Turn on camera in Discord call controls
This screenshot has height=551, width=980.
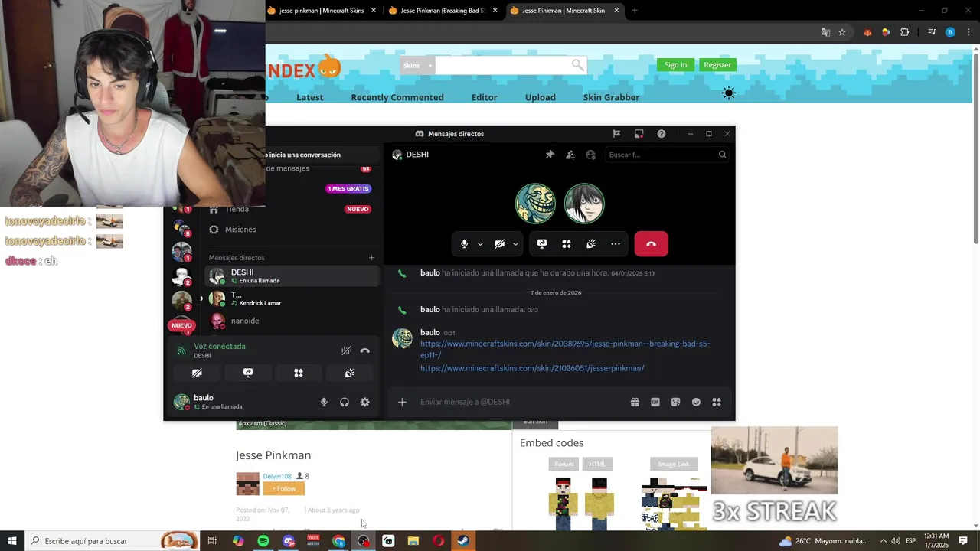pyautogui.click(x=499, y=244)
